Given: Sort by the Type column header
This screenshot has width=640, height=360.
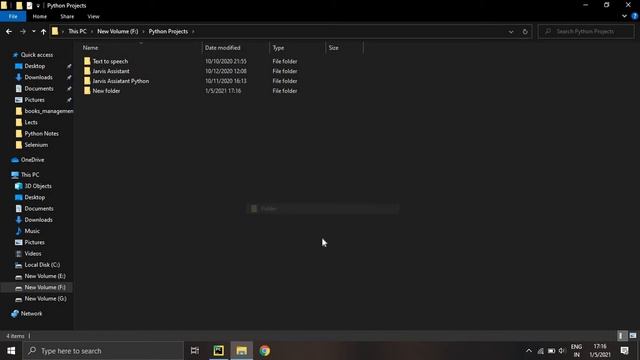Looking at the screenshot, I should [278, 48].
